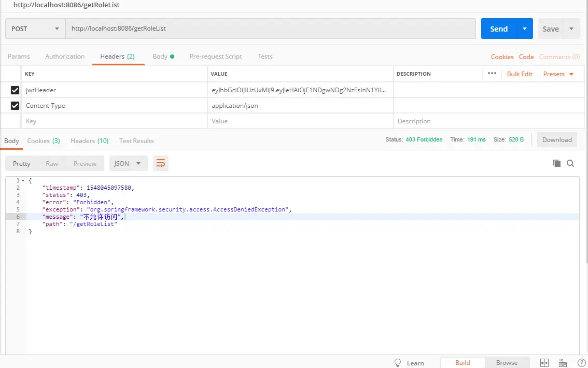
Task: Expand the Presets dropdown
Action: 558,74
